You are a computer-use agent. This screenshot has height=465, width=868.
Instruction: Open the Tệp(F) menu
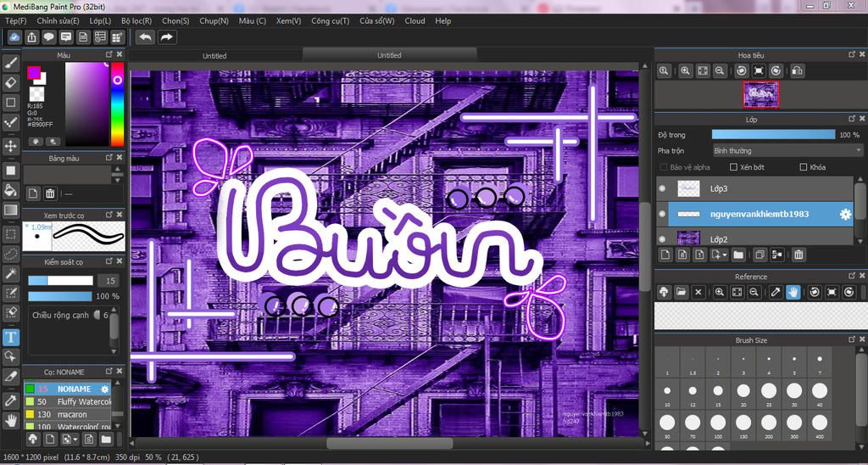click(x=15, y=21)
